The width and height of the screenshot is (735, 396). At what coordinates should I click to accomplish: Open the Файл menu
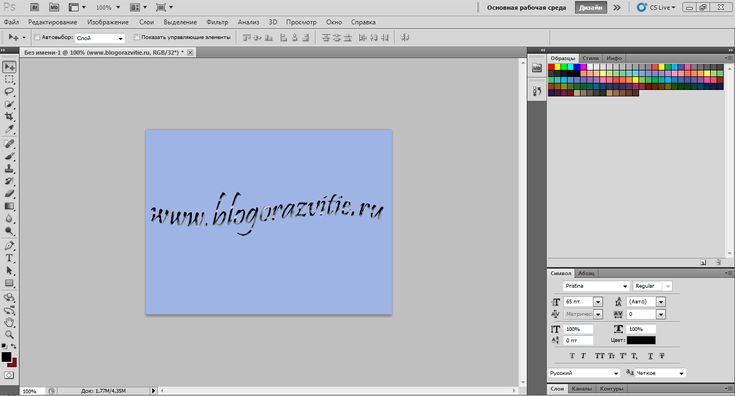[11, 22]
